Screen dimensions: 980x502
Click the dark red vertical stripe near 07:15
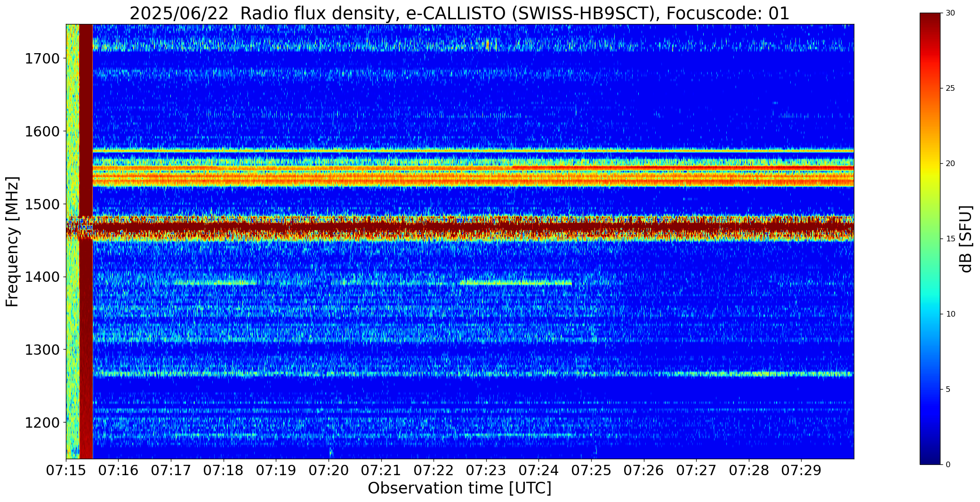[x=86, y=241]
